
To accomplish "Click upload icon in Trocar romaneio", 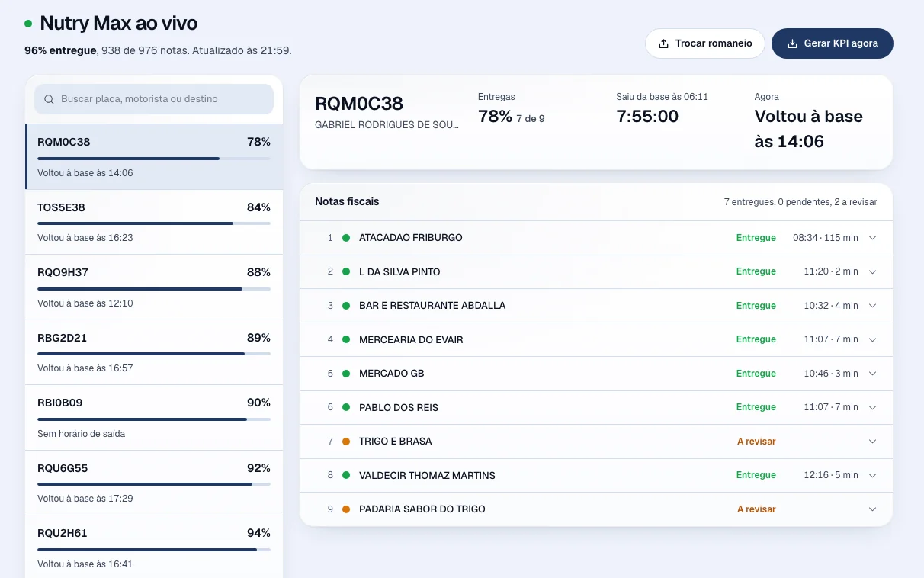I will click(x=663, y=43).
